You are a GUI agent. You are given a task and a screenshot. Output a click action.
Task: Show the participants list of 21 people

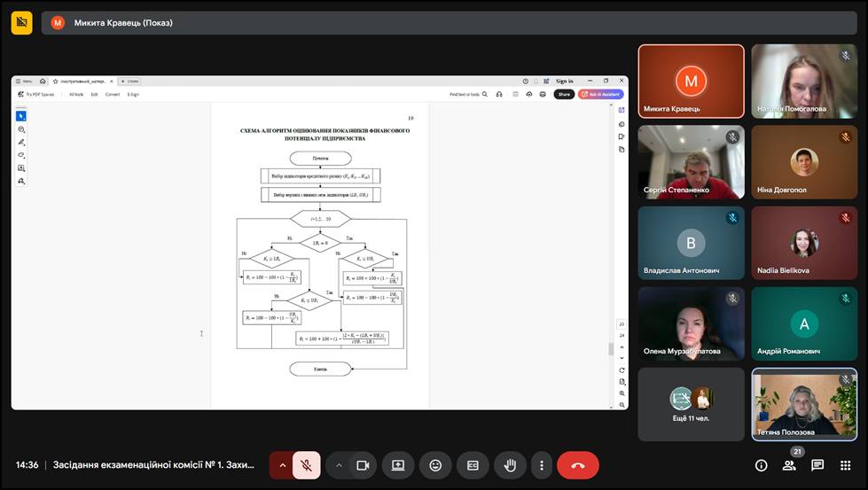coord(789,465)
